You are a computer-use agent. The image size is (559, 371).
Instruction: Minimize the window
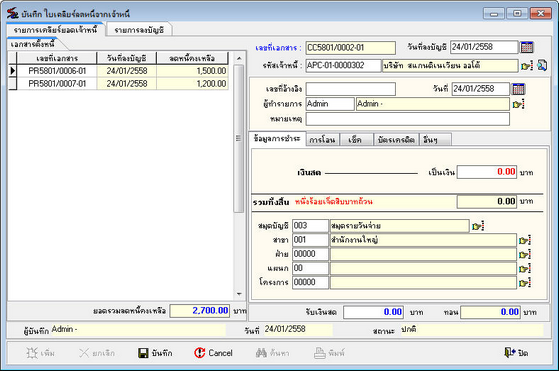pos(494,14)
